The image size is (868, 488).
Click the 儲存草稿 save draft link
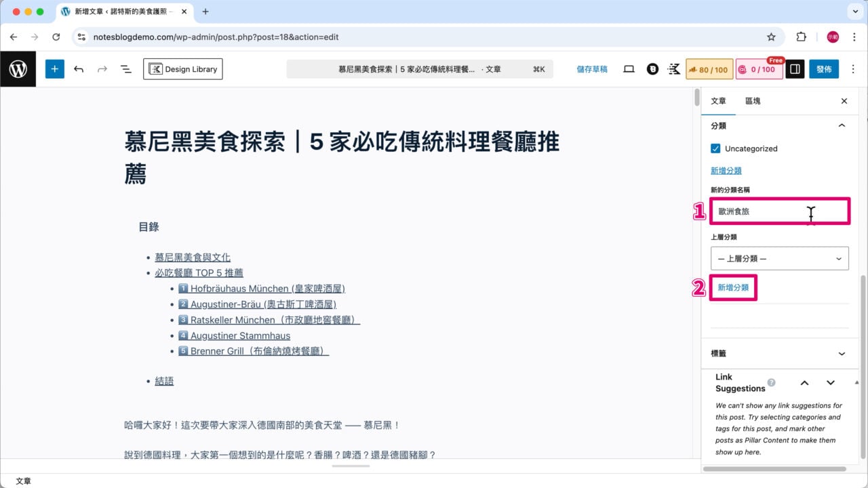click(592, 68)
